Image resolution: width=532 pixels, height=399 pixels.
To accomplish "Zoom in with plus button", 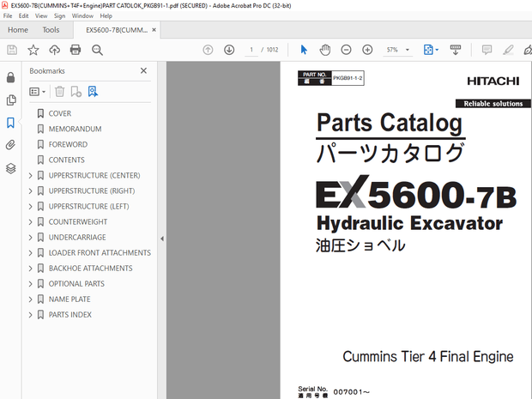I will [x=367, y=50].
